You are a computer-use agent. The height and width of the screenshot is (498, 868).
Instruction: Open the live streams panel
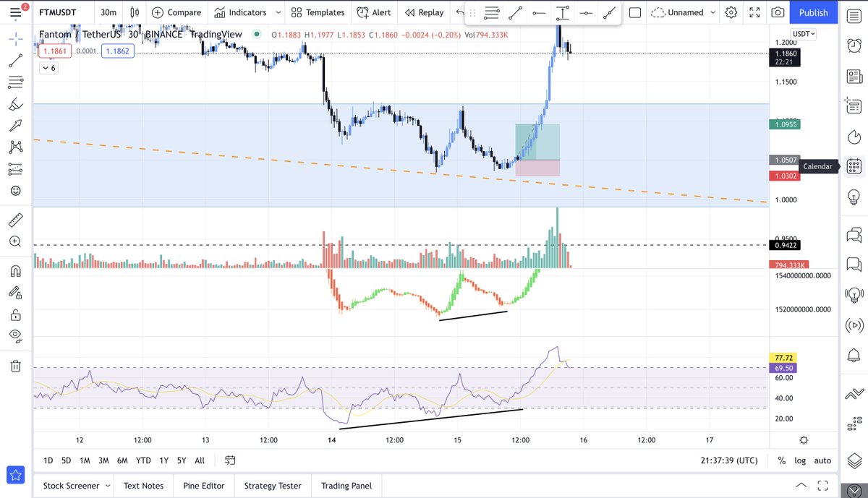tap(853, 325)
